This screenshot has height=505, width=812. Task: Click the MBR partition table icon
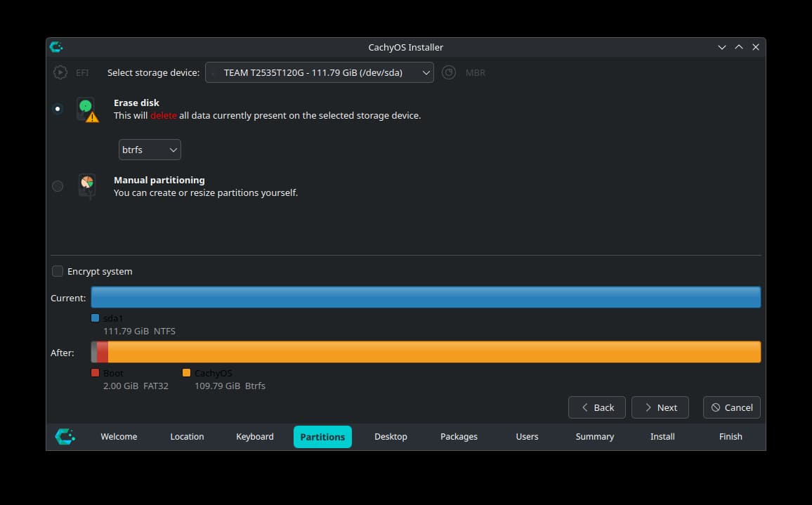449,72
